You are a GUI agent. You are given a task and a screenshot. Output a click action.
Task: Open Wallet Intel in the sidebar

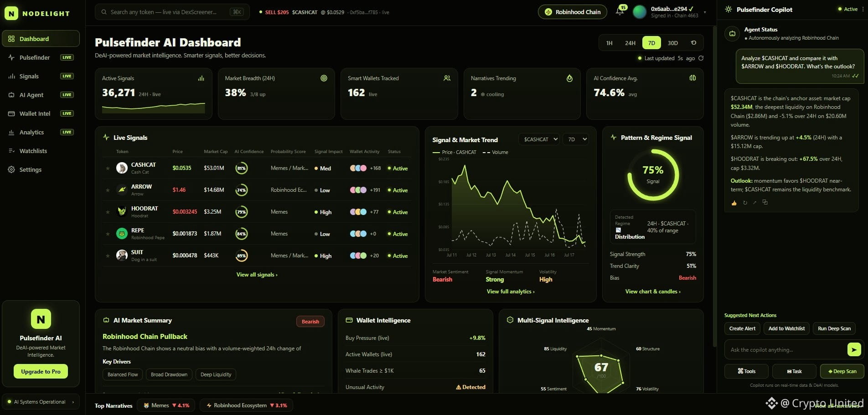click(x=41, y=113)
